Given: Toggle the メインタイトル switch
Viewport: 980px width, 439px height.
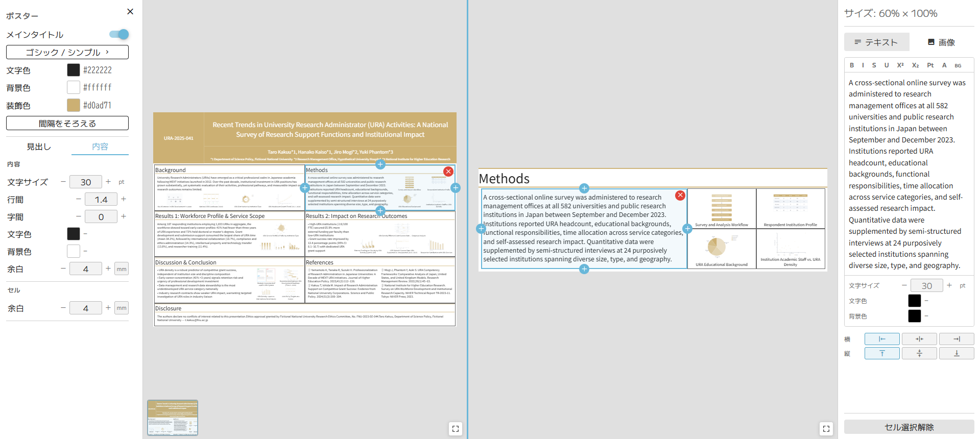Looking at the screenshot, I should 119,34.
